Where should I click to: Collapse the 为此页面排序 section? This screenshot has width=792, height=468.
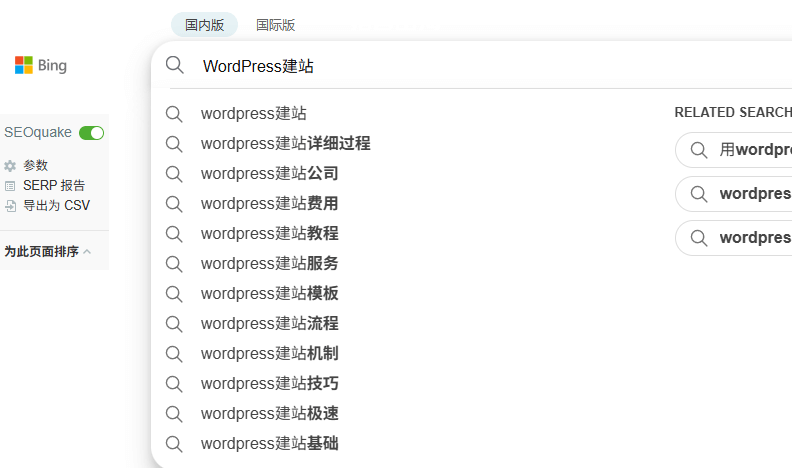[x=47, y=251]
